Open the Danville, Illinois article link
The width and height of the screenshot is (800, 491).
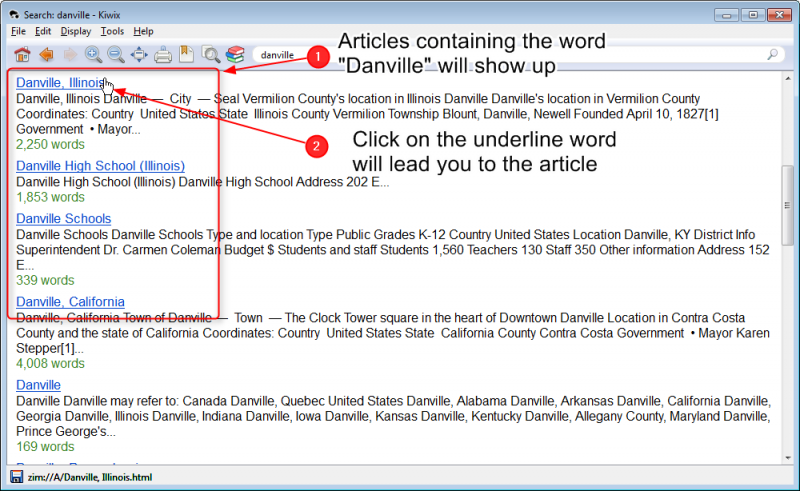coord(61,83)
